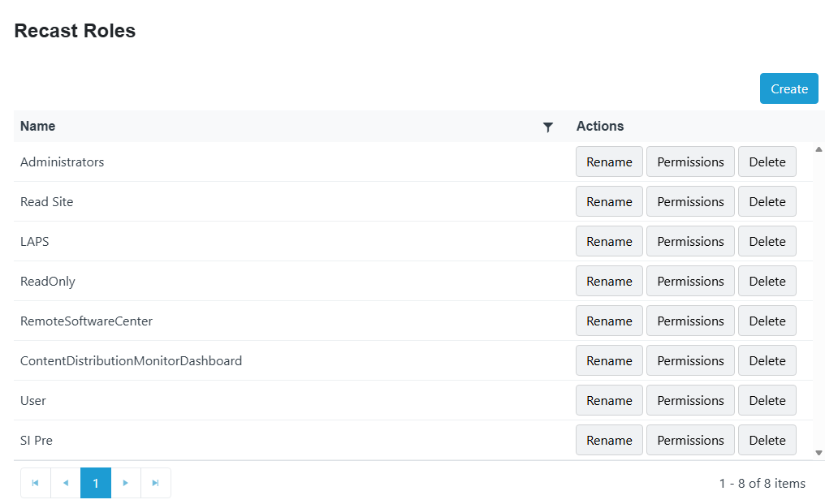Screen dimensions: 838x504
Task: Delete the SI Pre role
Action: click(767, 441)
